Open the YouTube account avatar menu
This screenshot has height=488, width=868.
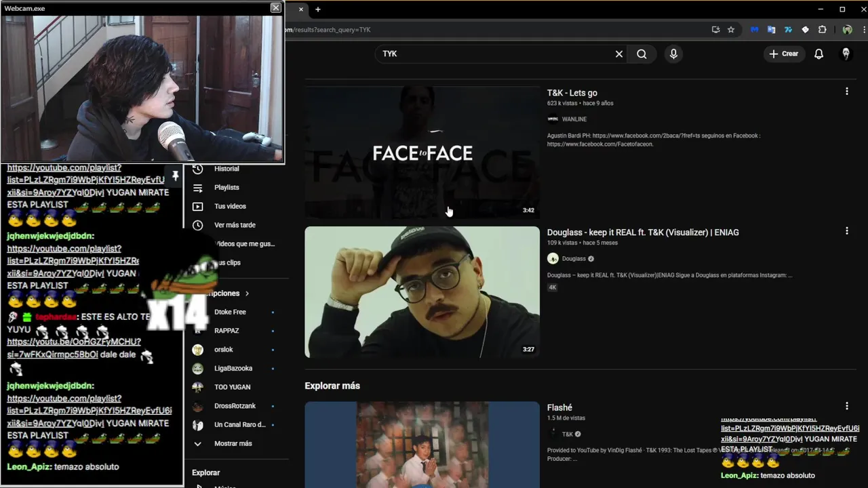point(846,54)
